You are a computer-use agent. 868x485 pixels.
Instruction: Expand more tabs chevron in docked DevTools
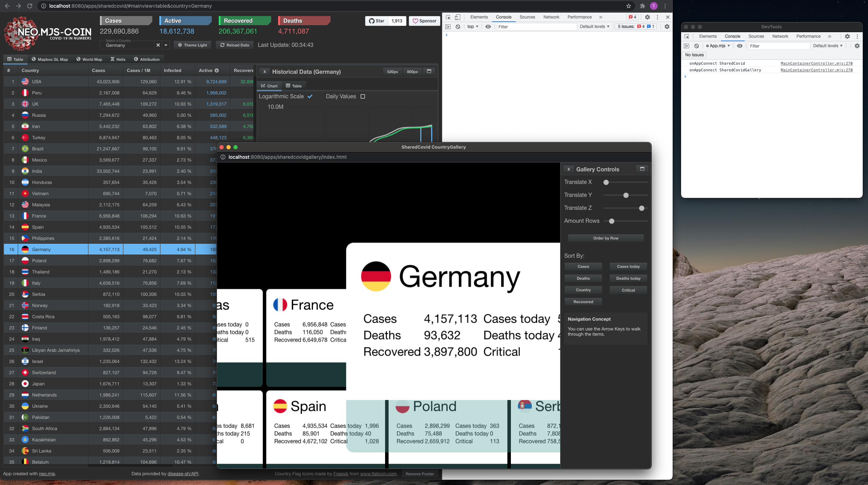[601, 17]
